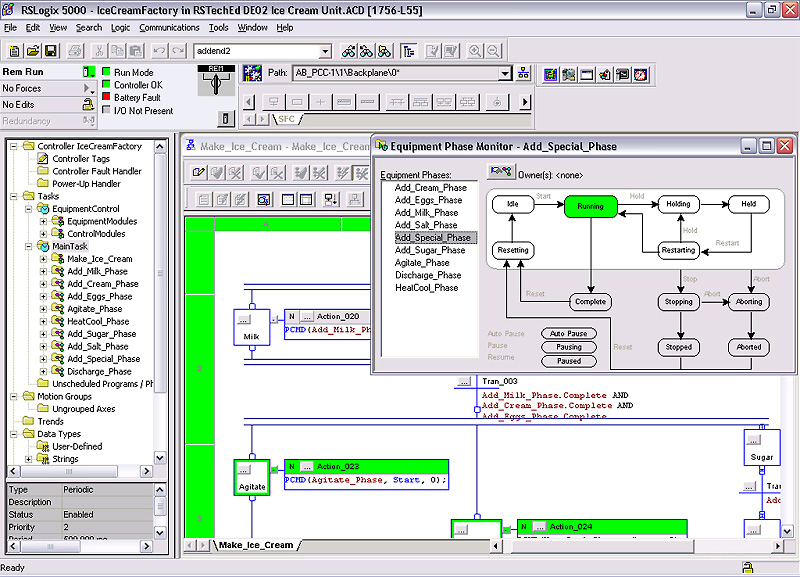Collapse the MainTask node
Screen dimensions: 800x577
[x=29, y=246]
